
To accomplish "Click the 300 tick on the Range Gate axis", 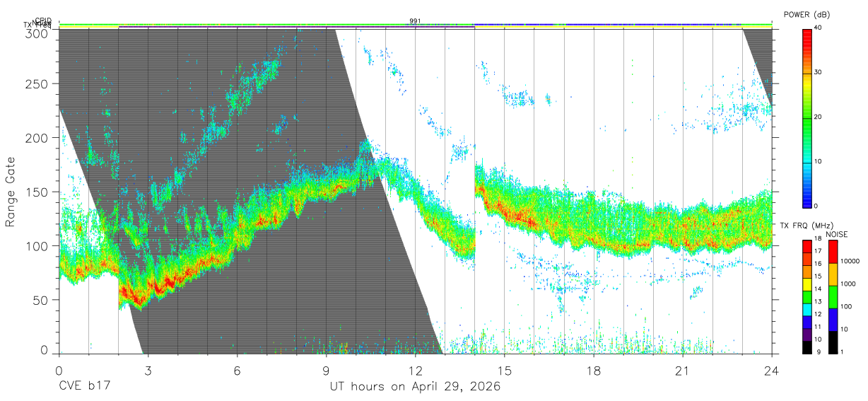I will 37,33.
